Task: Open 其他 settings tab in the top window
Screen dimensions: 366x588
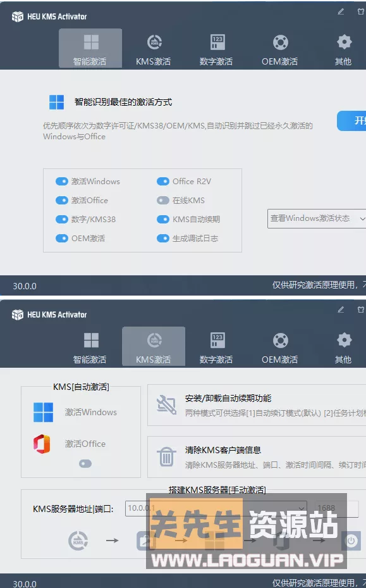Action: click(343, 48)
